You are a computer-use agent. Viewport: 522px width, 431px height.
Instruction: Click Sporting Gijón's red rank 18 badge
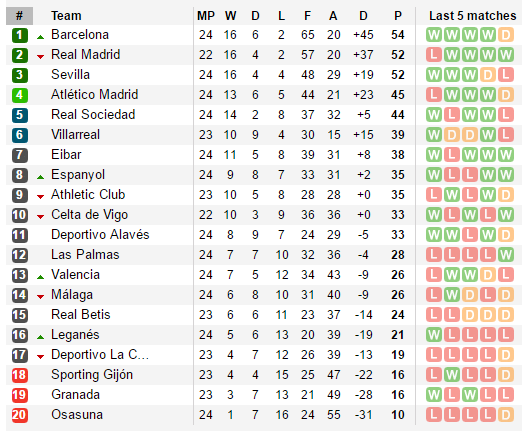pyautogui.click(x=20, y=375)
